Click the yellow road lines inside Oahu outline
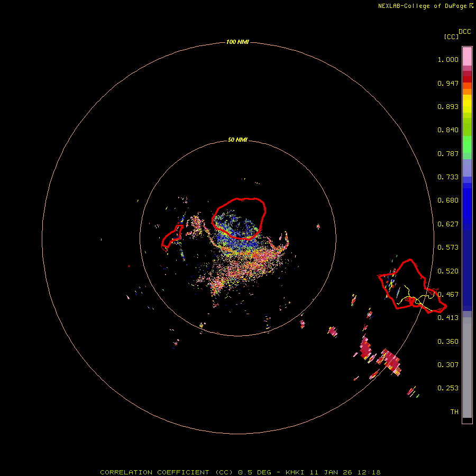The height and width of the screenshot is (476, 476). (x=416, y=299)
